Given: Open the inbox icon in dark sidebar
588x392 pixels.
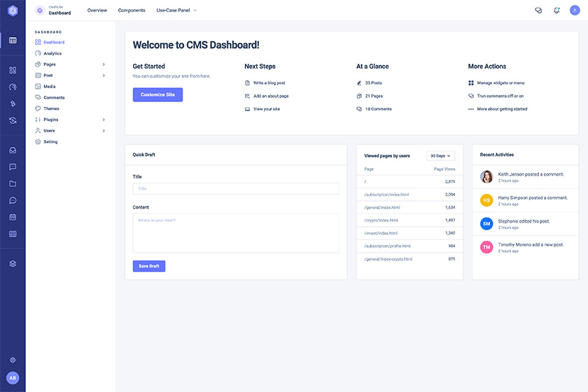Looking at the screenshot, I should [x=13, y=150].
